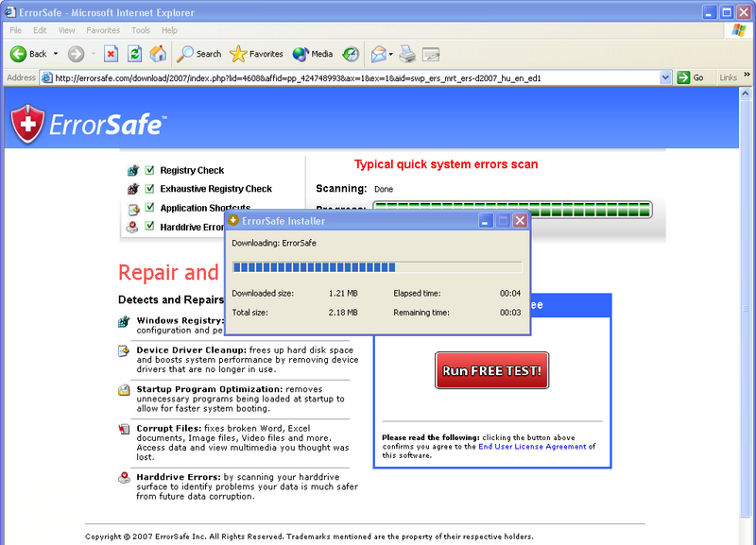This screenshot has width=756, height=545.
Task: Minimize the ErrorSafe Installer dialog
Action: click(486, 221)
